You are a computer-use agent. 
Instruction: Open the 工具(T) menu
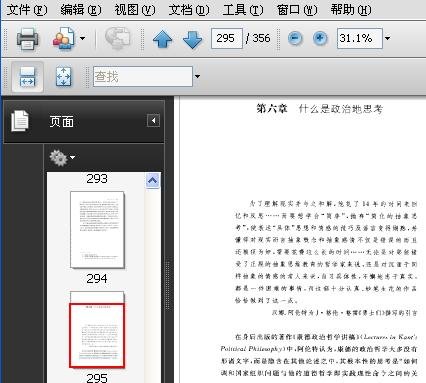[243, 10]
